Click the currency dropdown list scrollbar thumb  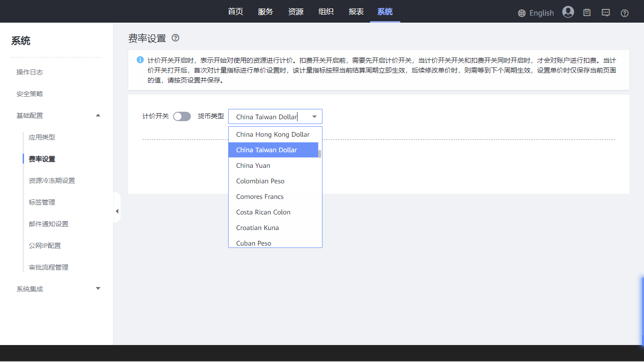point(320,154)
